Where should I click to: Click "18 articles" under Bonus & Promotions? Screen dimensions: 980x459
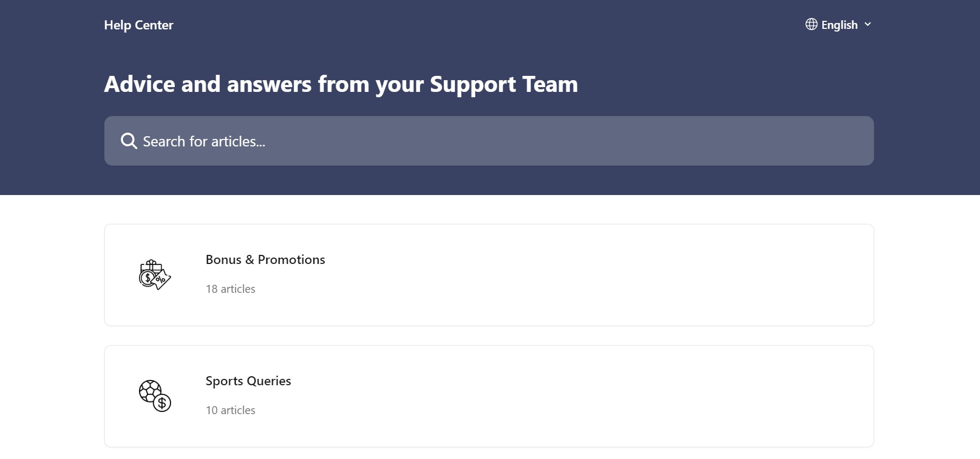tap(230, 289)
